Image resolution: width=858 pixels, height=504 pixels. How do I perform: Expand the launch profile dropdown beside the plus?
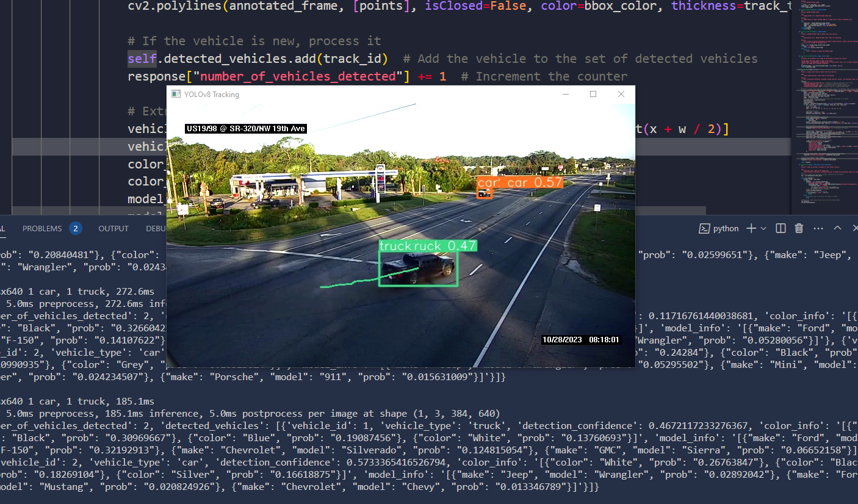pyautogui.click(x=763, y=229)
